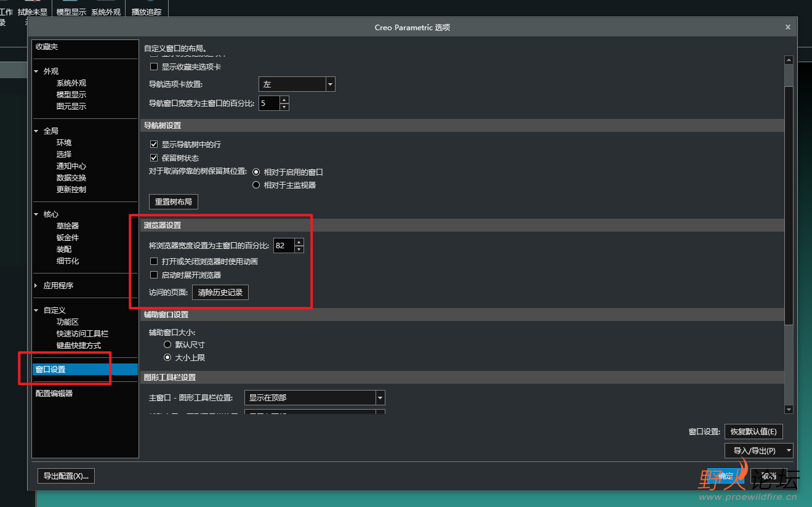812x507 pixels.
Task: Open the 选择 options page
Action: click(64, 155)
